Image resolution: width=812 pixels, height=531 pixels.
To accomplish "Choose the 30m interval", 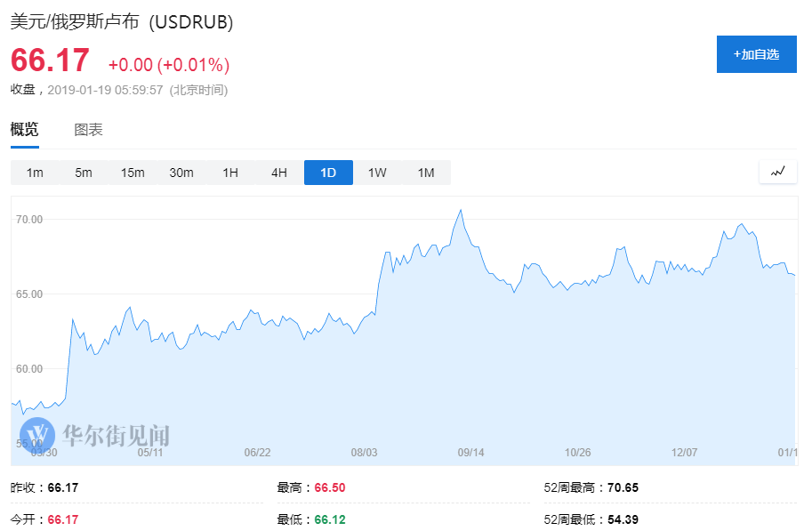I will pyautogui.click(x=181, y=173).
